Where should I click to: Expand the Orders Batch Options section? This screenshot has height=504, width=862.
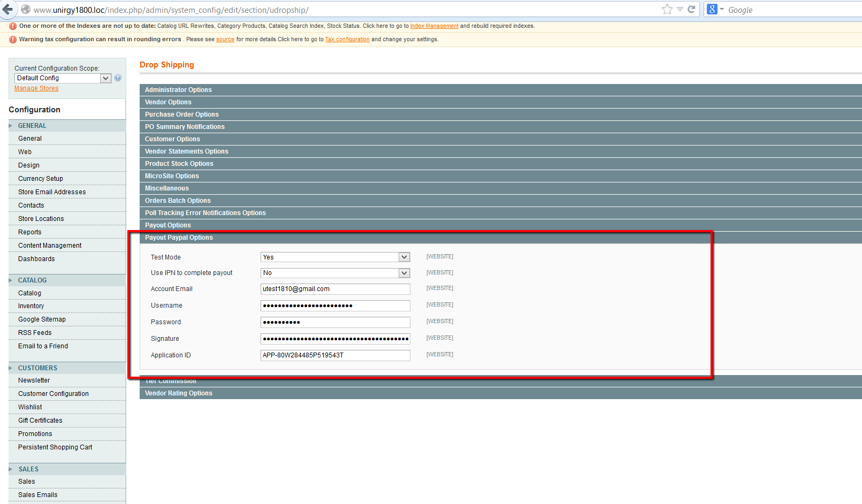coord(501,201)
